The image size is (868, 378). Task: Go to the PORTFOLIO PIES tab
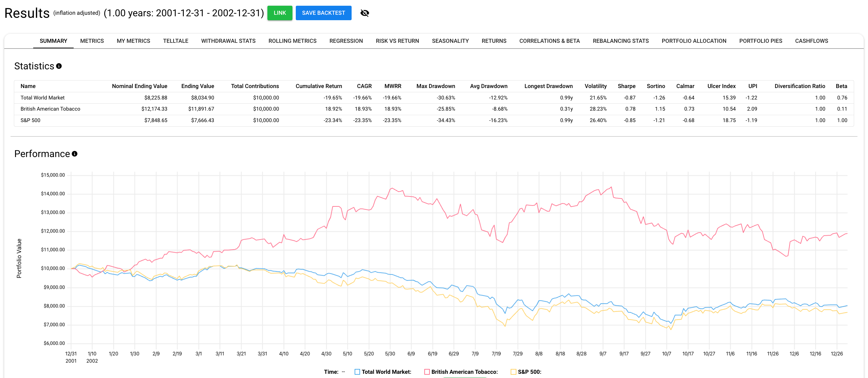click(x=761, y=41)
